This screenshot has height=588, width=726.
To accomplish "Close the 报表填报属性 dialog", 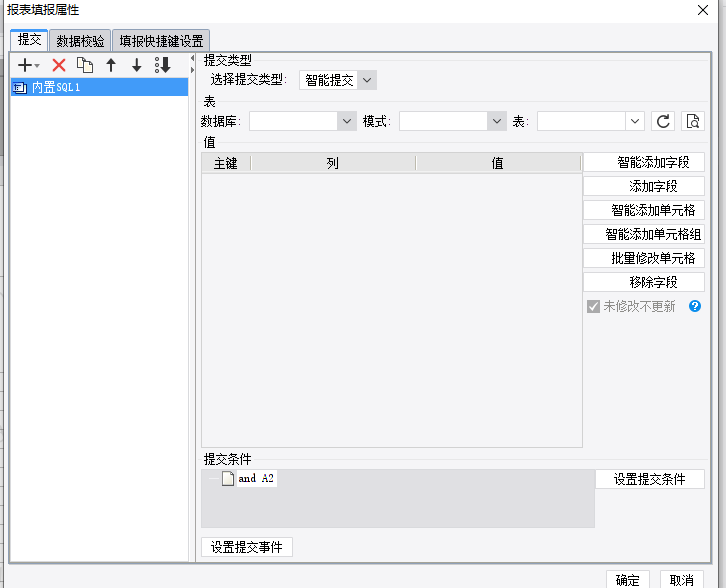I will click(702, 10).
